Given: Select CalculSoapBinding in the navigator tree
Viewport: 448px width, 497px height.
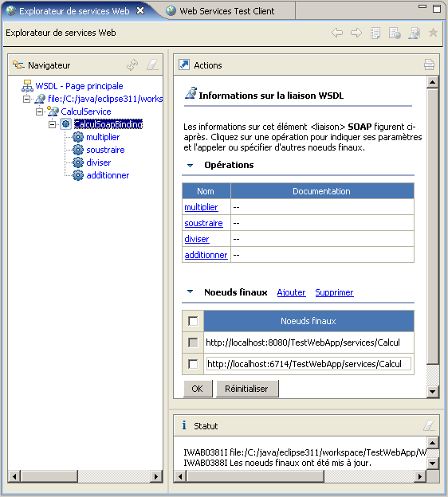Looking at the screenshot, I should [108, 124].
